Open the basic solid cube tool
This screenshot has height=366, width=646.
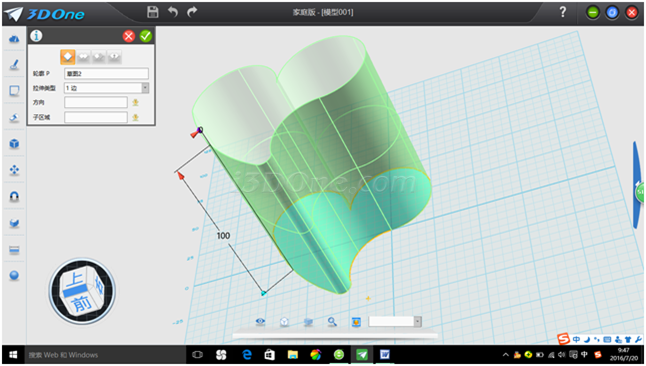(14, 144)
